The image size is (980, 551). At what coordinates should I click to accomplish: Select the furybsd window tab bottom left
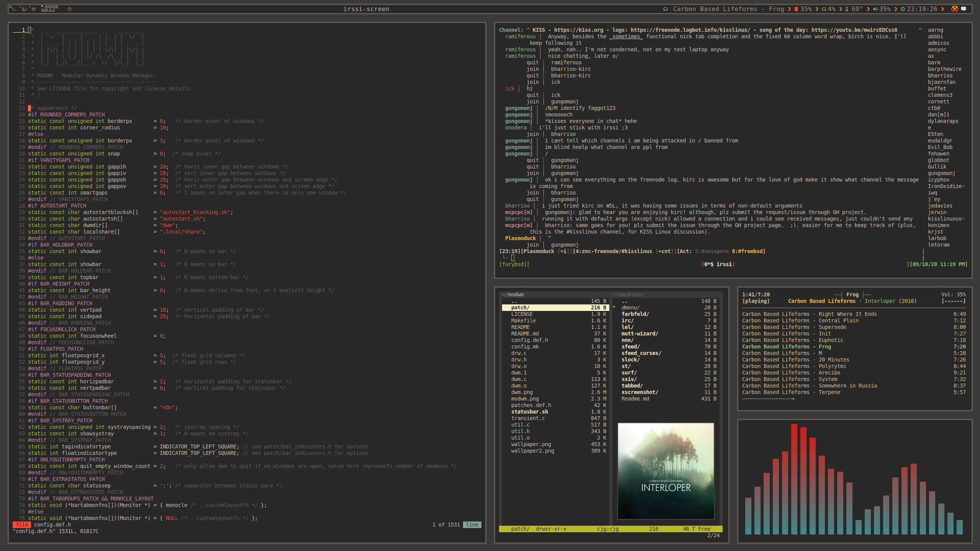click(x=514, y=264)
